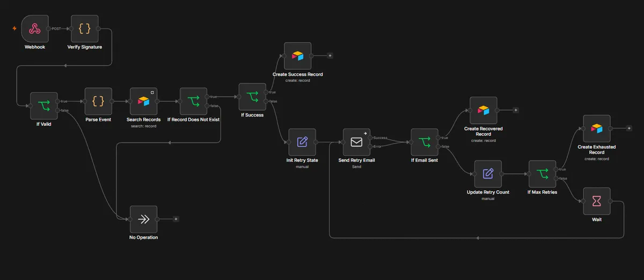Click the Send Retry Email Error output
The image size is (644, 280).
click(x=371, y=147)
